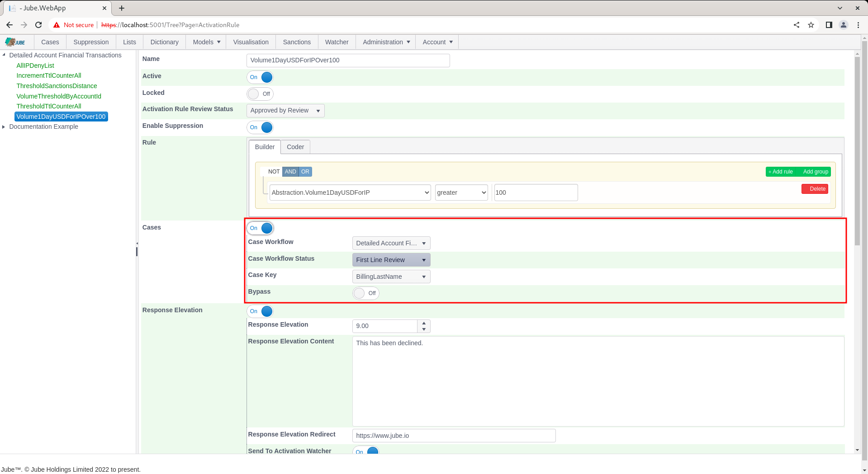
Task: Reload the current page
Action: 38,25
